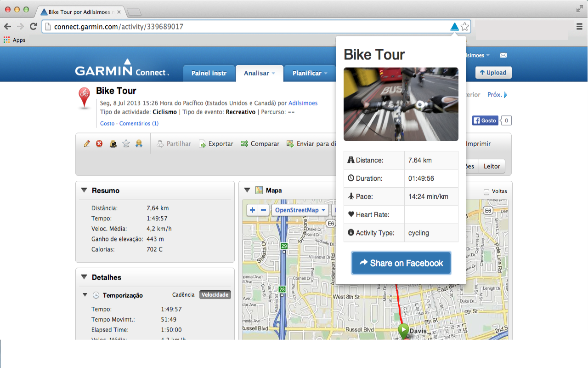Click the road icon beside Distance in popup
This screenshot has height=368, width=588.
pos(351,160)
